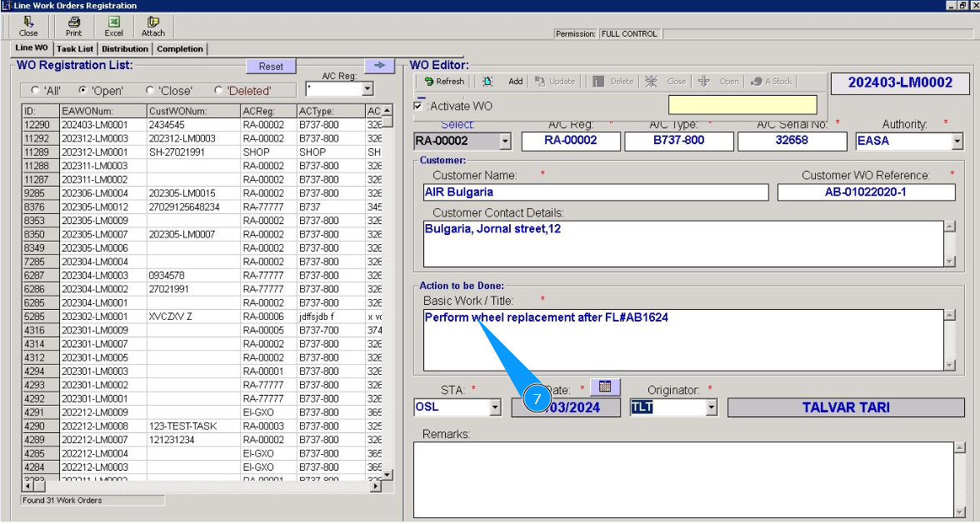Select the 'All' radio filter

[x=35, y=90]
